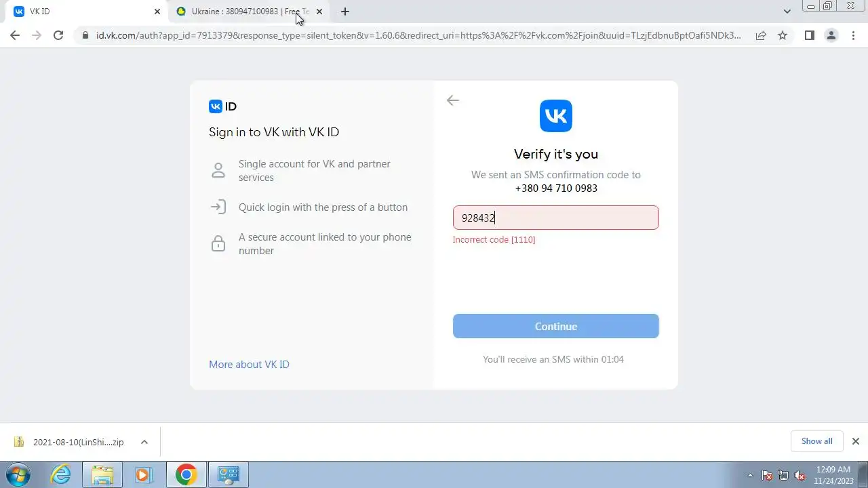Reload the page with the refresh icon
The image size is (868, 488).
[58, 35]
